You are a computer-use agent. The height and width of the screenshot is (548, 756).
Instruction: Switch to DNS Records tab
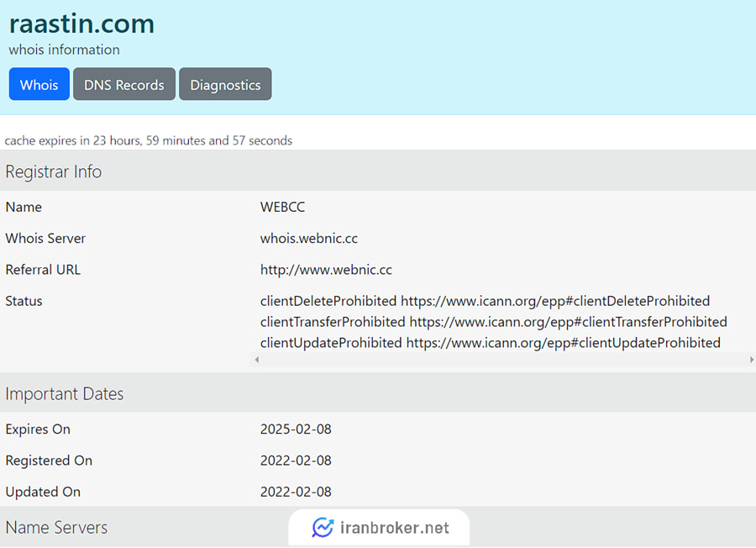point(124,84)
